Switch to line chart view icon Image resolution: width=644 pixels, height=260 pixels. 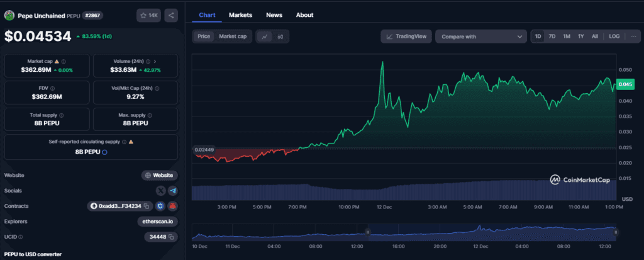click(265, 37)
